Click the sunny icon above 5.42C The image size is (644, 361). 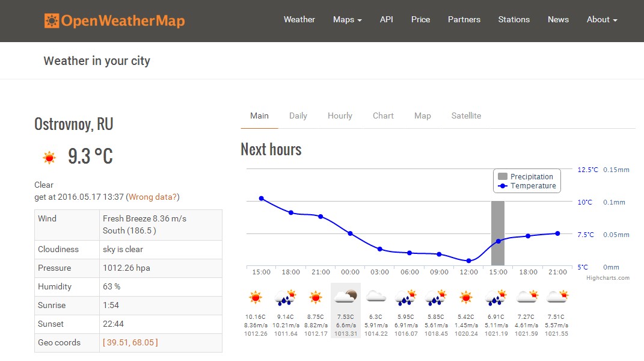pyautogui.click(x=465, y=297)
